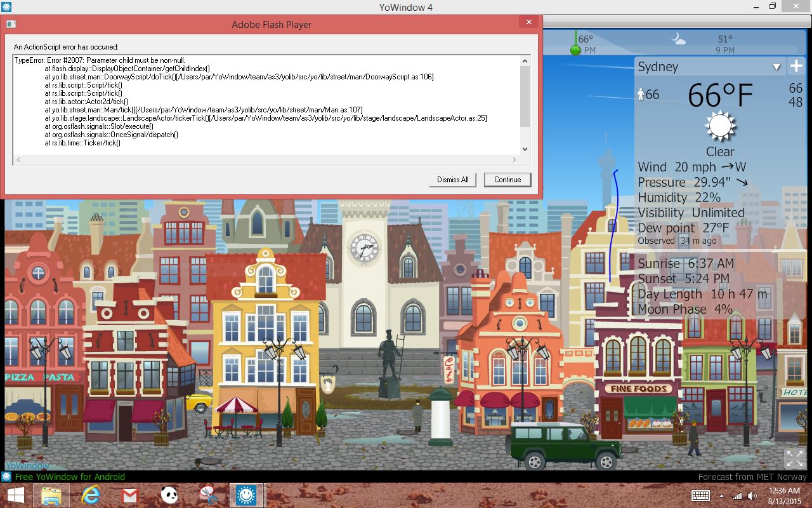Viewport: 812px width, 508px height.
Task: Open fullscreen mode with the expand arrows icon
Action: [x=795, y=458]
